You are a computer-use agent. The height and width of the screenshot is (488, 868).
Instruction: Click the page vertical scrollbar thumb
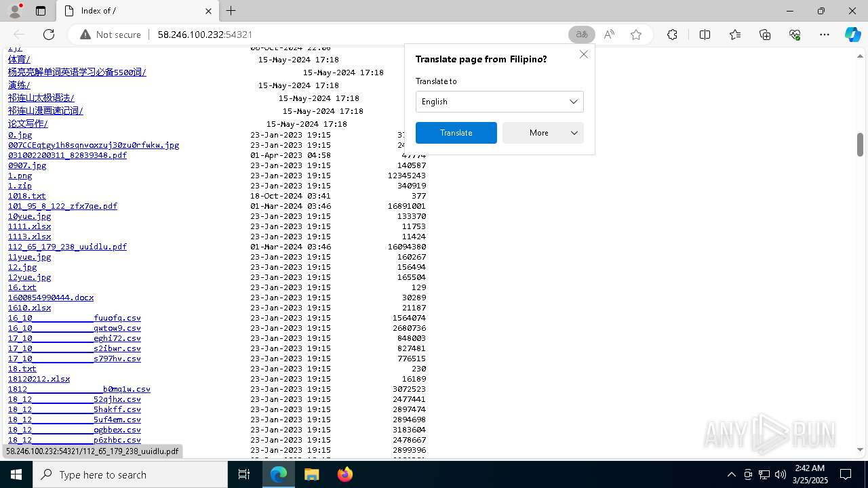click(x=860, y=144)
